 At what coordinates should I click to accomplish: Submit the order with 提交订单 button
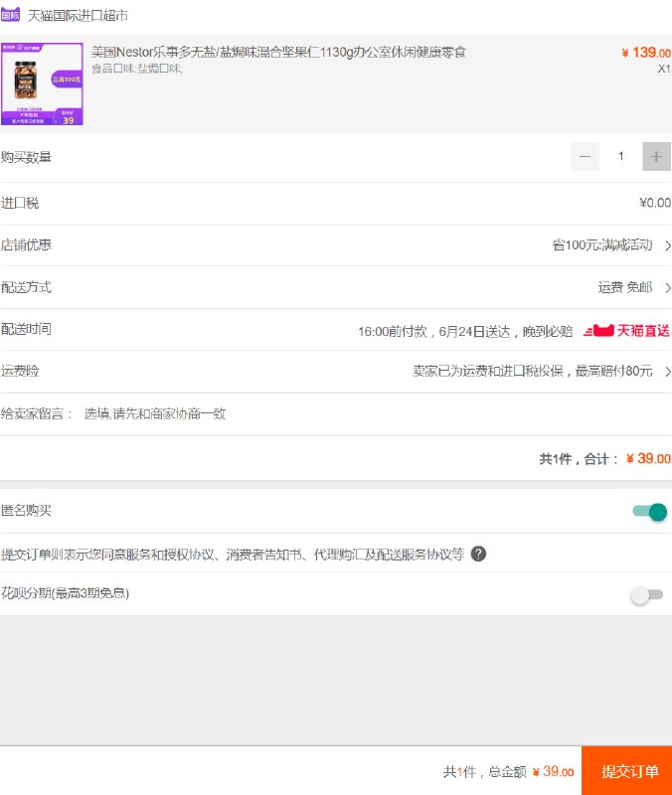(x=627, y=771)
